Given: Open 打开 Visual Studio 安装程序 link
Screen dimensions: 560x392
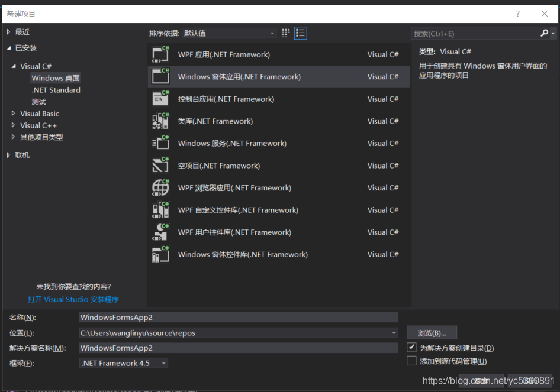Looking at the screenshot, I should tap(73, 299).
